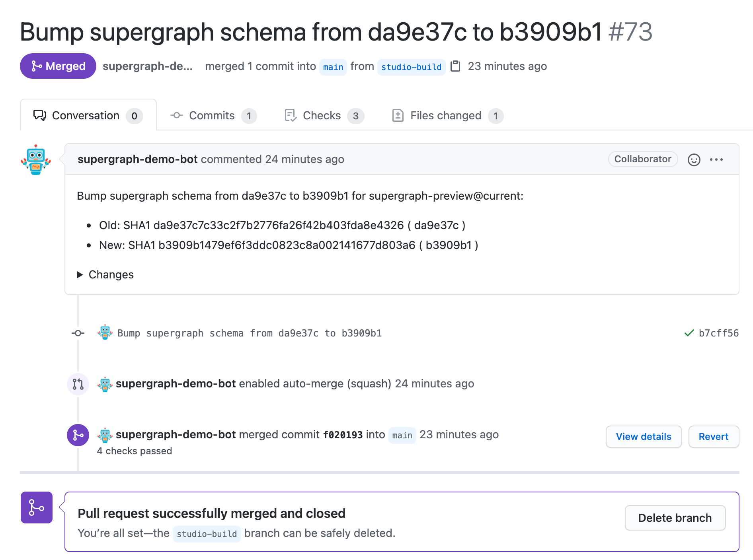This screenshot has width=753, height=560.
Task: Click the supergraph-demo-bot large robot avatar
Action: pos(36,159)
